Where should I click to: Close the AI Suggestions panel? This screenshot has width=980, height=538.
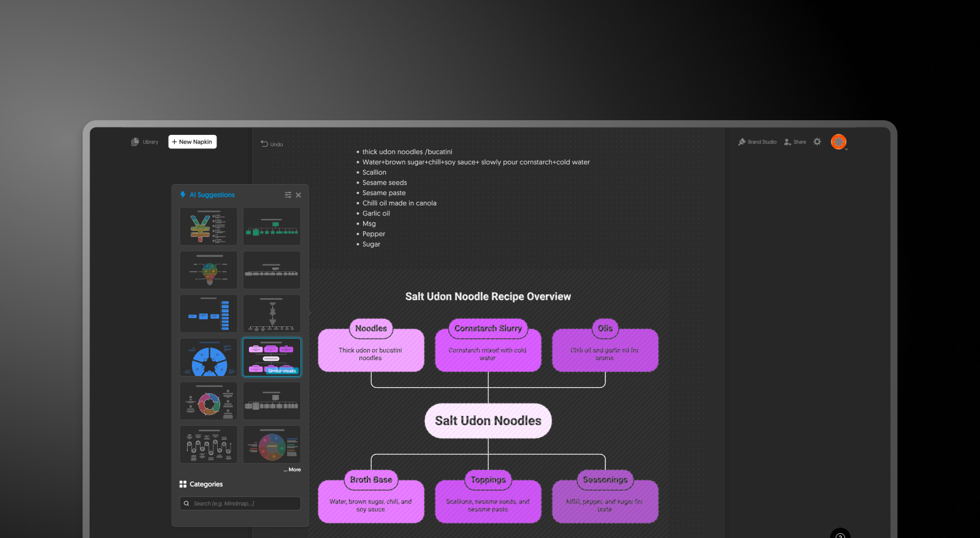[299, 195]
